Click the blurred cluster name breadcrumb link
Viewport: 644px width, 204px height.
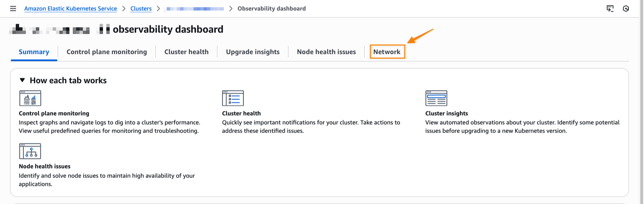click(195, 9)
